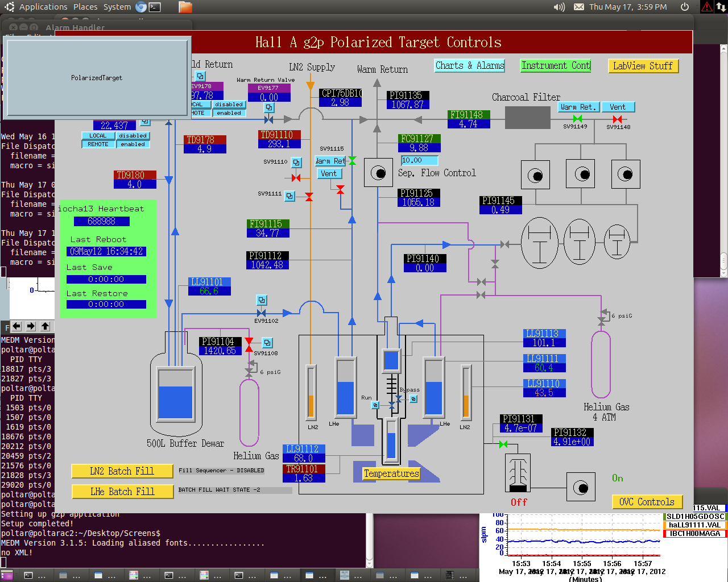Open the related display menu below EV9177
Viewport: 728px width, 582px height.
coord(269,107)
